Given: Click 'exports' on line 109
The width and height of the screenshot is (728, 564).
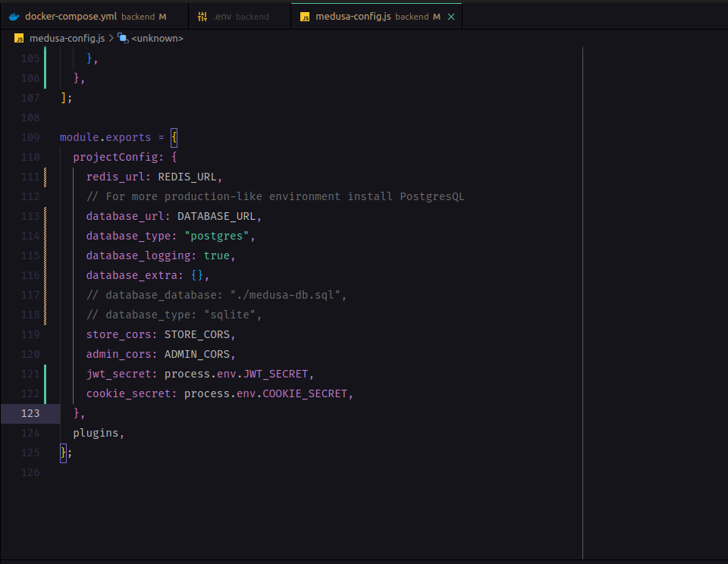Looking at the screenshot, I should point(128,137).
